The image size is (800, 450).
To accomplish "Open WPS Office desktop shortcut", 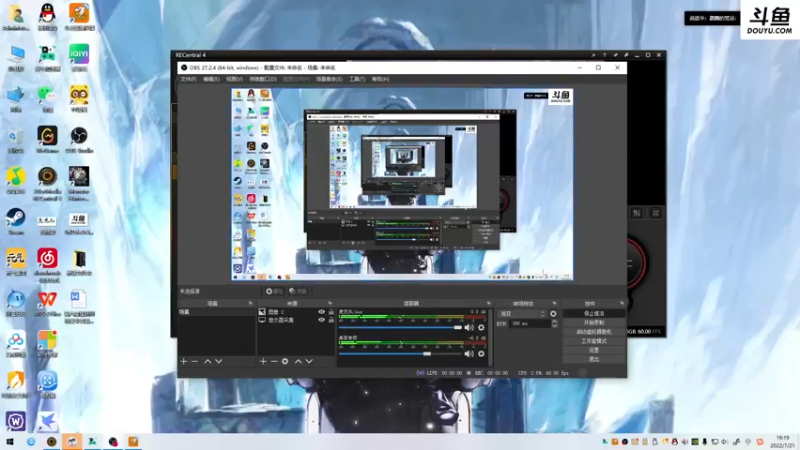I will (47, 303).
